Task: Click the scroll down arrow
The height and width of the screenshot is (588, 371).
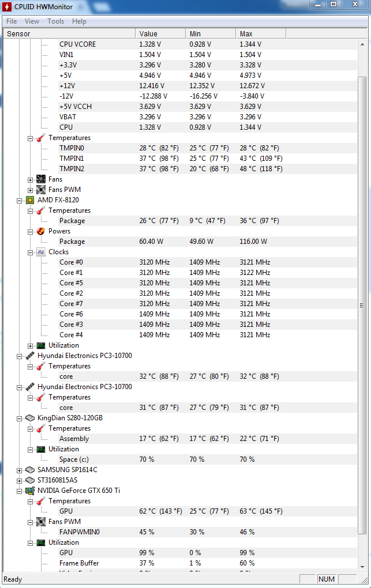Action: point(362,567)
